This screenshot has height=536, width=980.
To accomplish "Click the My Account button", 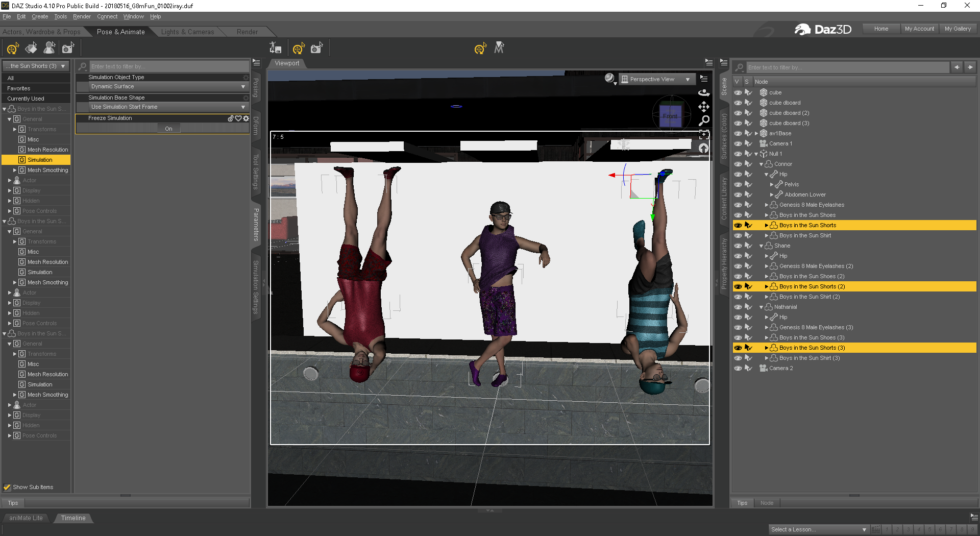I will point(919,29).
